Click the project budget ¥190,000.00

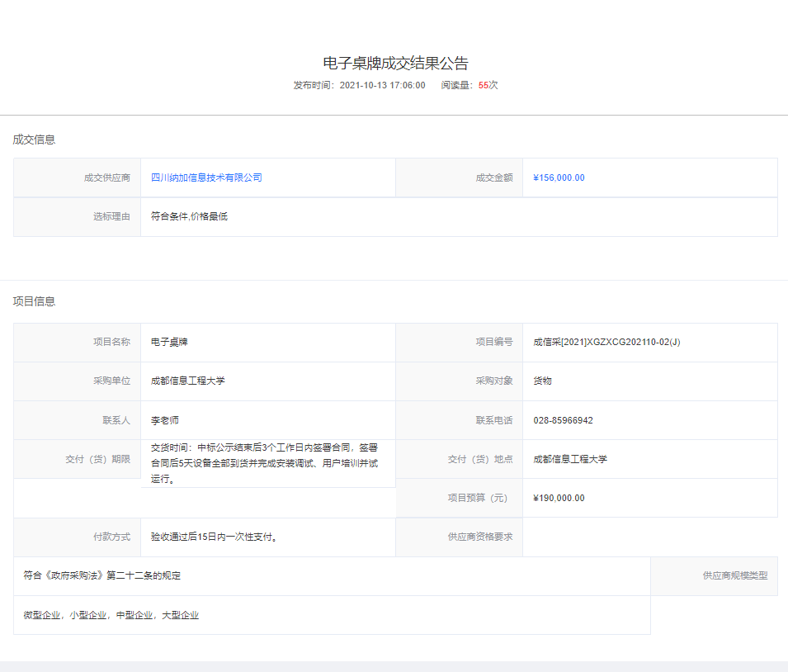click(559, 498)
